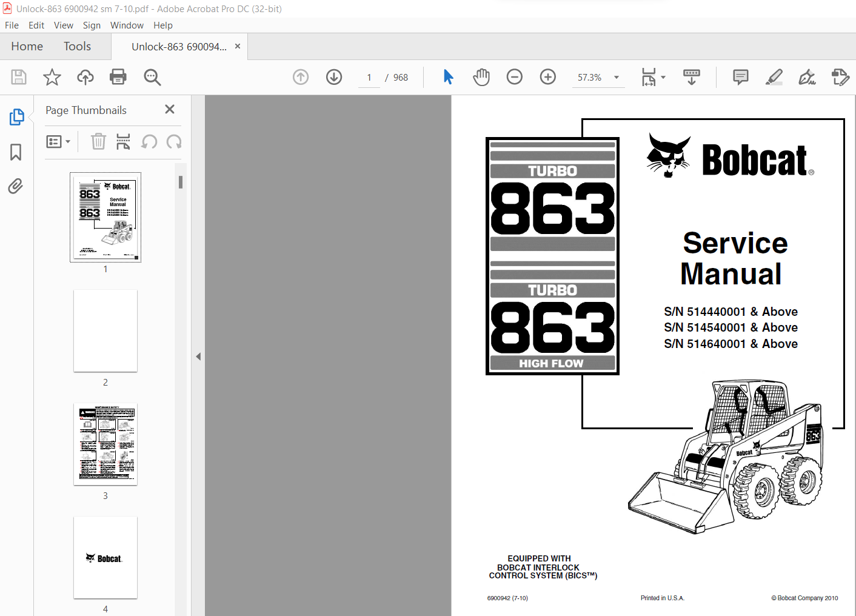Image resolution: width=856 pixels, height=616 pixels.
Task: Add a sticky note comment
Action: coord(740,77)
